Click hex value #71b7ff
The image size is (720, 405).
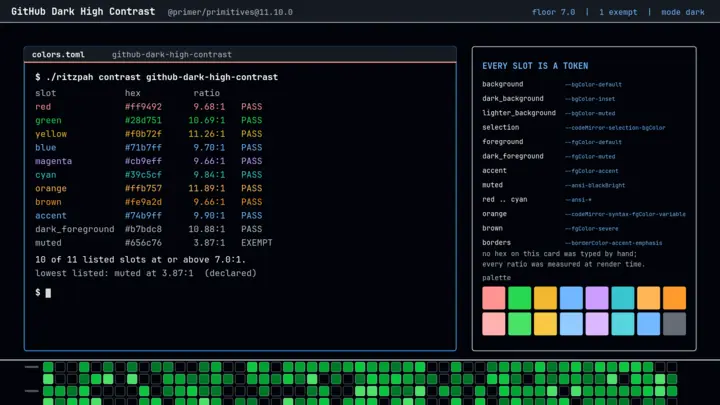143,148
